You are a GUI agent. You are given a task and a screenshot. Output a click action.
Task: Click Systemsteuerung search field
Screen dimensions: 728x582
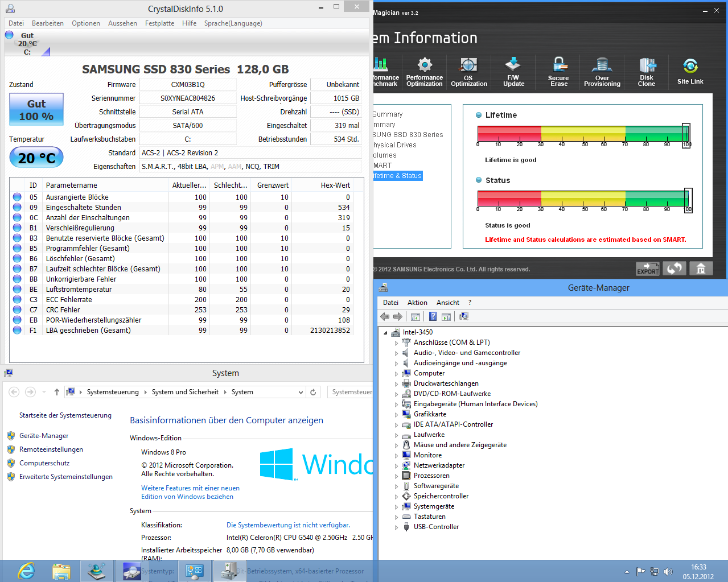coord(350,392)
